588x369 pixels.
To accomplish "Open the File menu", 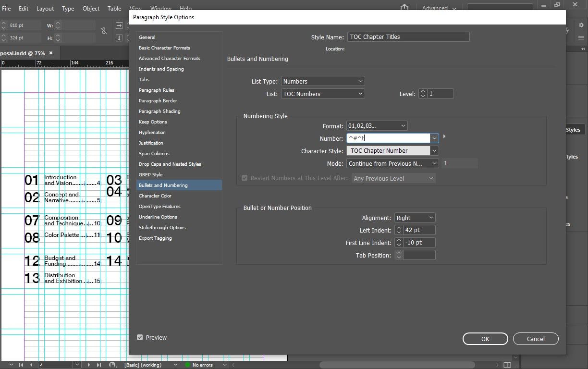I will (x=6, y=8).
